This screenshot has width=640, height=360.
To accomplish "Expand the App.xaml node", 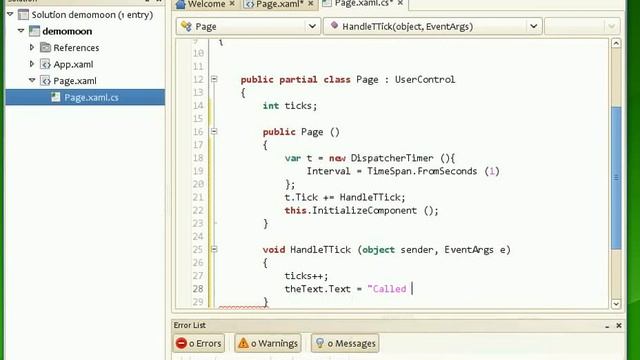I will pyautogui.click(x=32, y=64).
